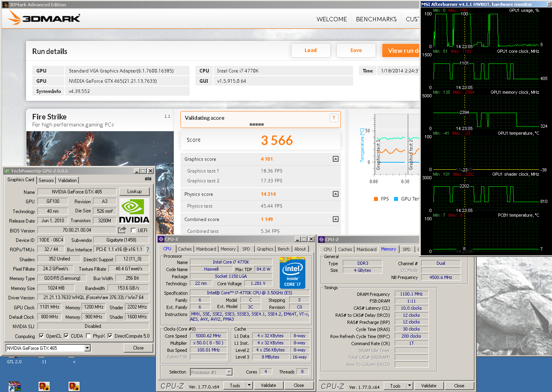This screenshot has width=552, height=392.
Task: Switch to the Validation tab in GPU-Z
Action: [x=67, y=180]
